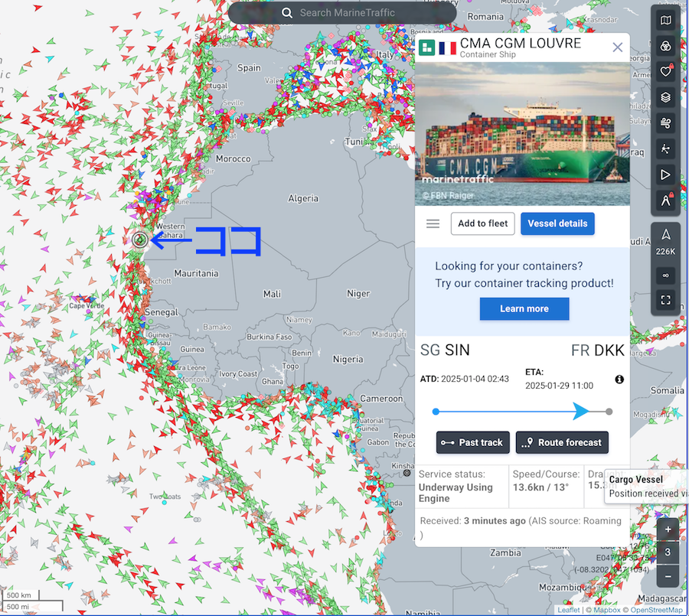Open the CMA CGM LOUVRE ship photo

tap(522, 134)
